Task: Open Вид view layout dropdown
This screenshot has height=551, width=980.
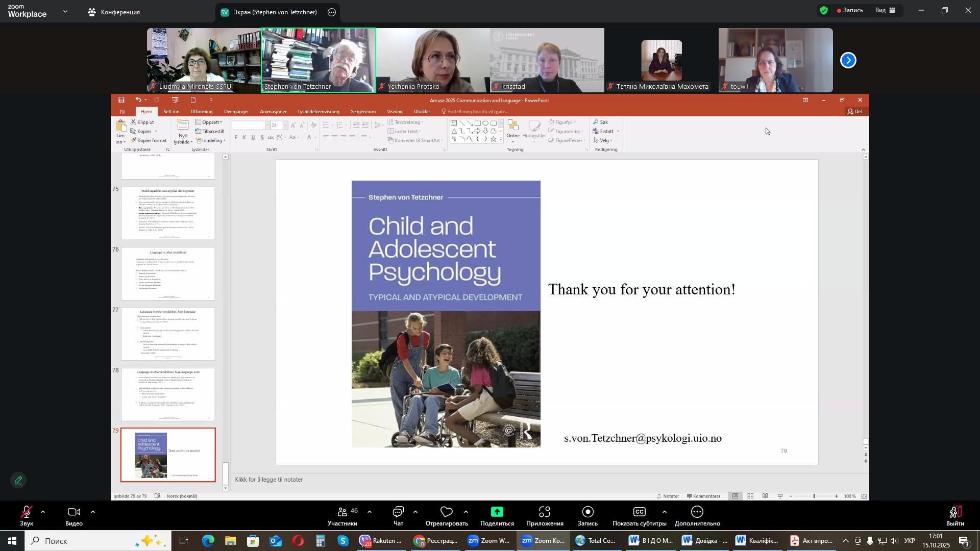Action: (886, 10)
